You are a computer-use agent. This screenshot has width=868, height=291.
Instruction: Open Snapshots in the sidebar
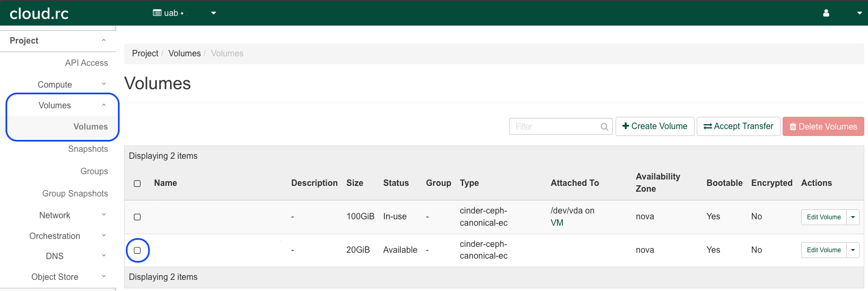point(88,149)
